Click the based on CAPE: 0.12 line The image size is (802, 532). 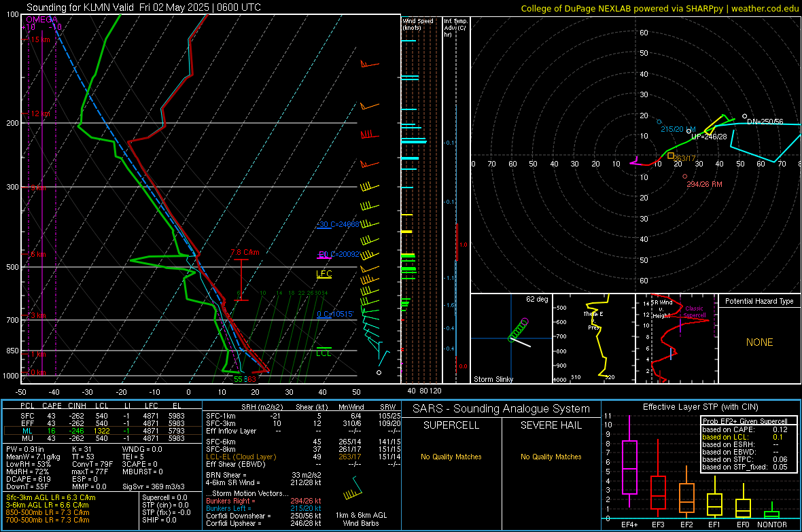point(745,429)
